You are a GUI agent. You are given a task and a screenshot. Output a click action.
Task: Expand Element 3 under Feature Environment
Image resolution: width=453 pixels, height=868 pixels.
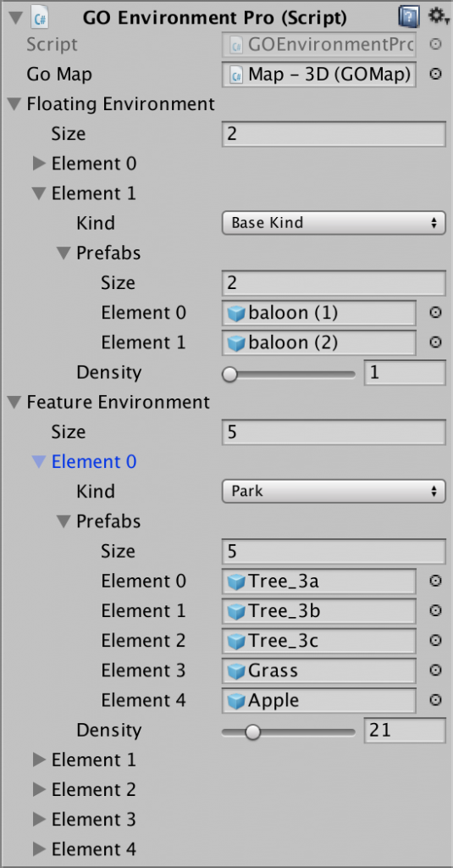[39, 820]
